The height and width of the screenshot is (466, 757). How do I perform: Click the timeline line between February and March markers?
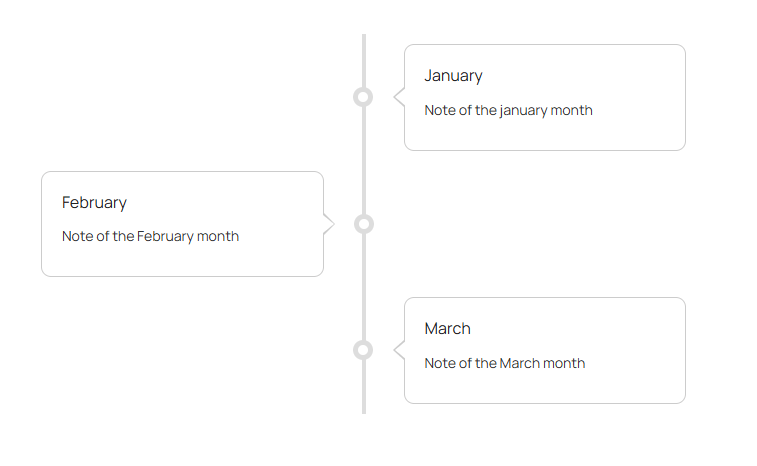(364, 287)
